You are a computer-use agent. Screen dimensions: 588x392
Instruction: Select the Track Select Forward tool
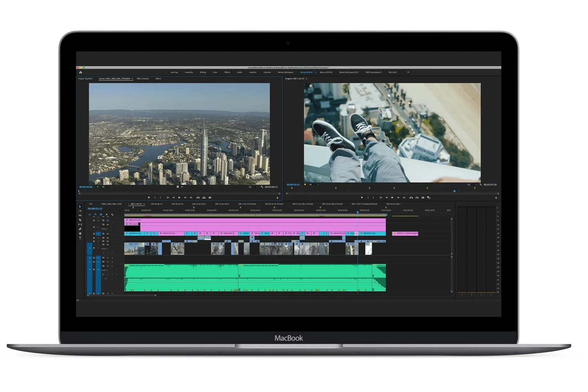click(x=80, y=211)
